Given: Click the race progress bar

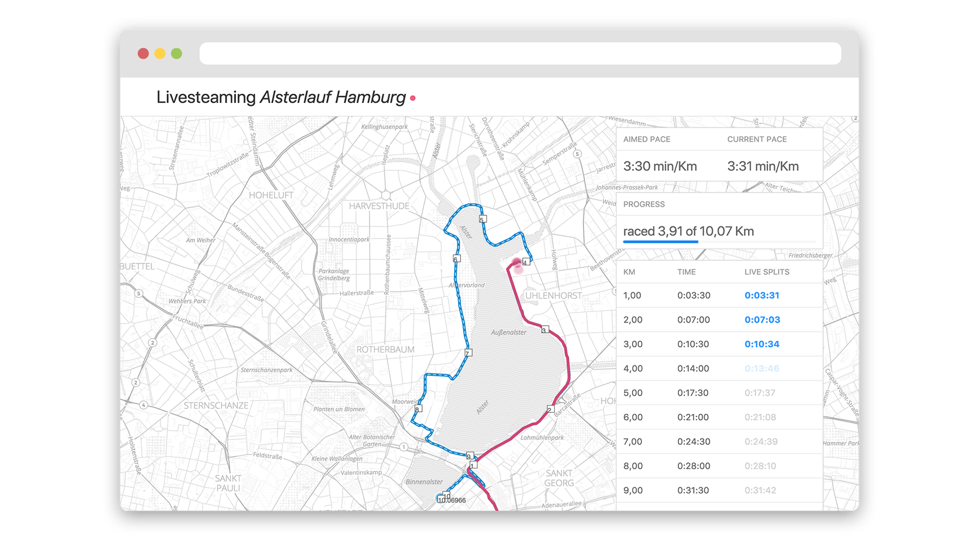Looking at the screenshot, I should click(x=719, y=241).
